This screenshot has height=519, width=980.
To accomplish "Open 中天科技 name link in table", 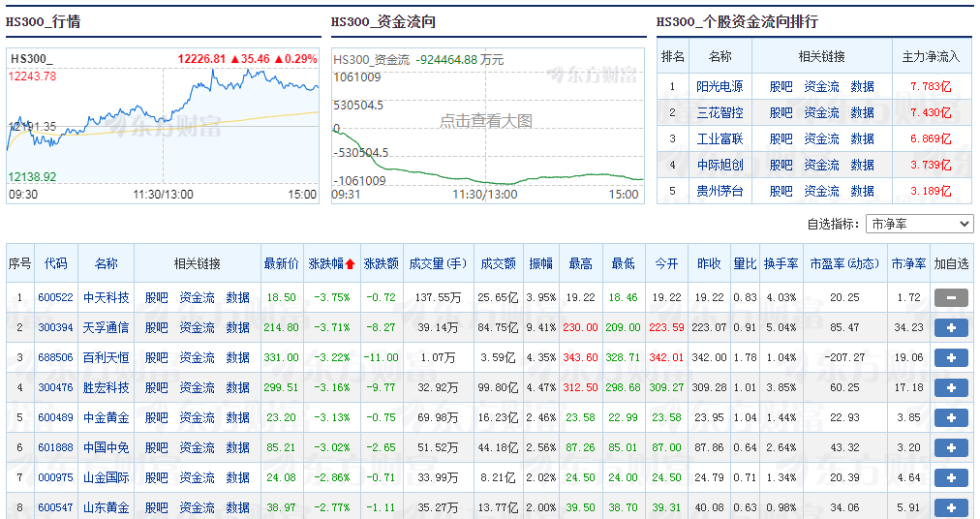I will tap(107, 297).
